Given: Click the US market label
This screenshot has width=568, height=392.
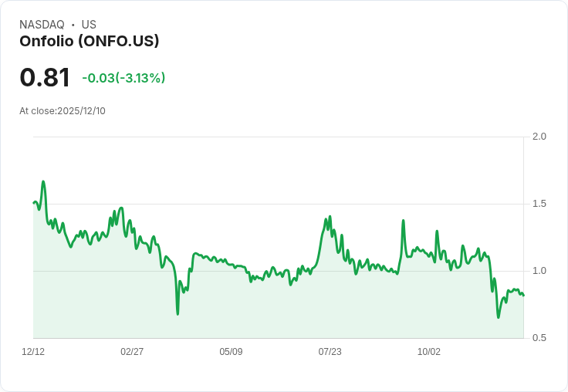Looking at the screenshot, I should (89, 25).
